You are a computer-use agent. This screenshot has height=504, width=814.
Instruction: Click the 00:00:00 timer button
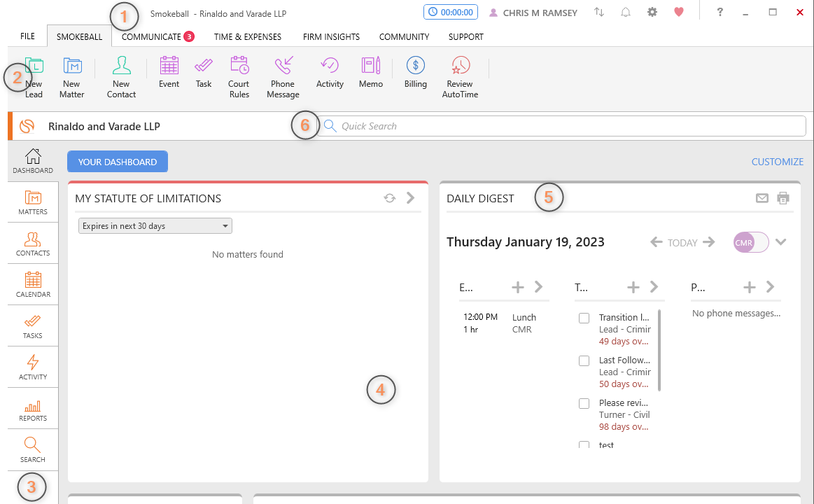click(x=451, y=12)
